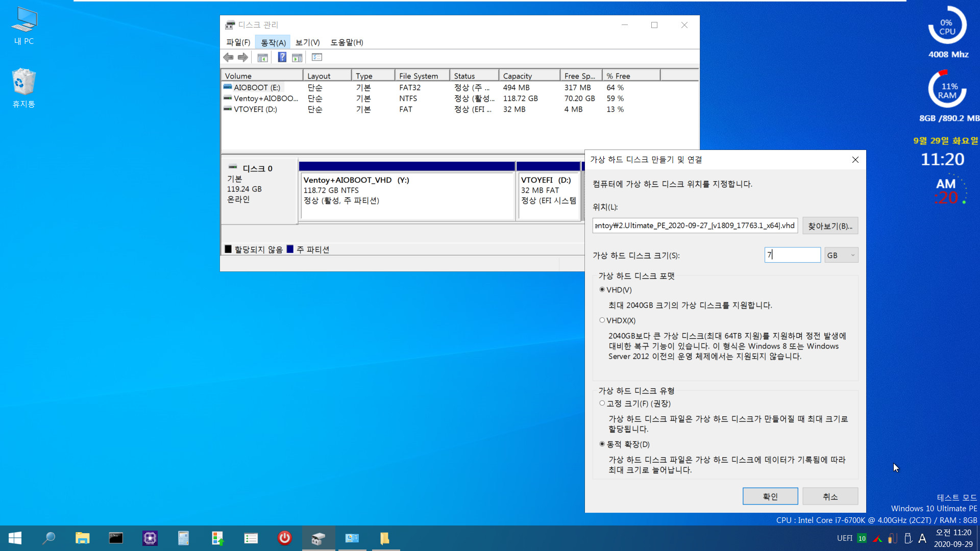
Task: Select the VHDX(X) format radio button
Action: (x=602, y=320)
